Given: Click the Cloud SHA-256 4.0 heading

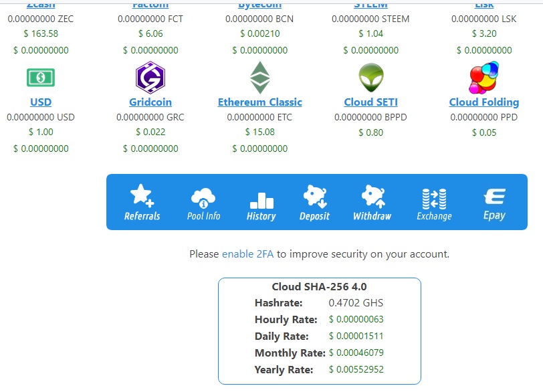Looking at the screenshot, I should [x=319, y=287].
